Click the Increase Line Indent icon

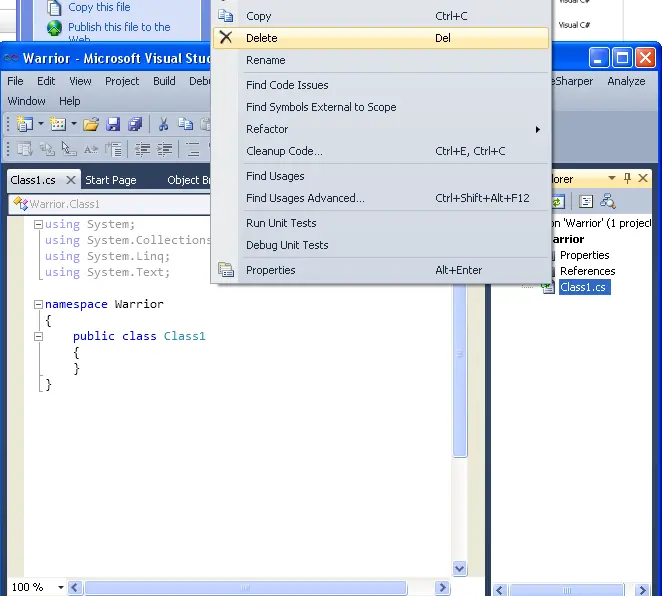click(164, 149)
